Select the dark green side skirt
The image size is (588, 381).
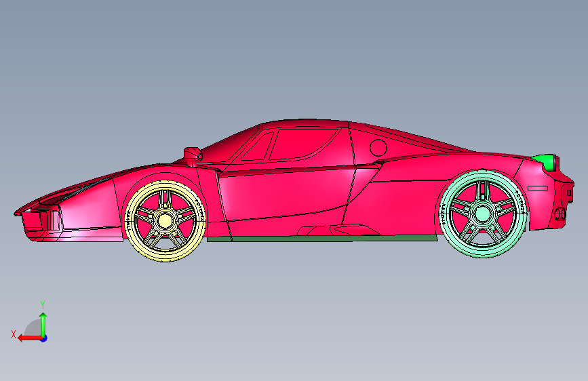pos(323,239)
